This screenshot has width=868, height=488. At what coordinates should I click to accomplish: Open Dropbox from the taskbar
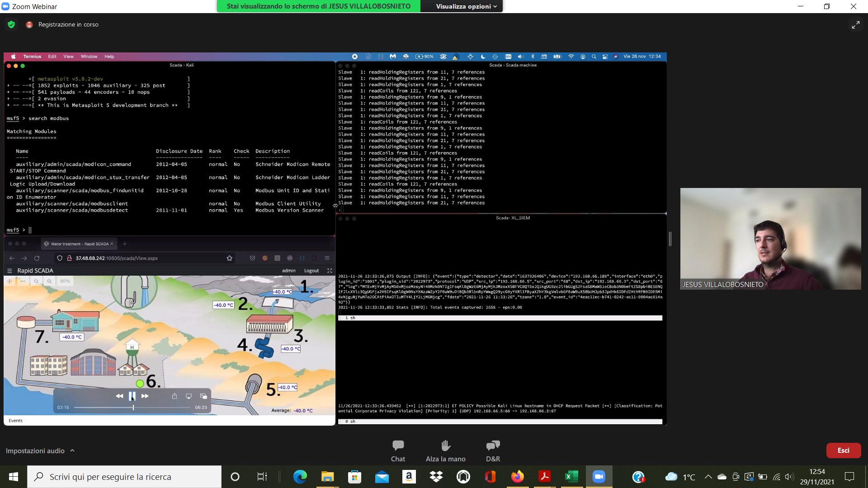pos(436,477)
